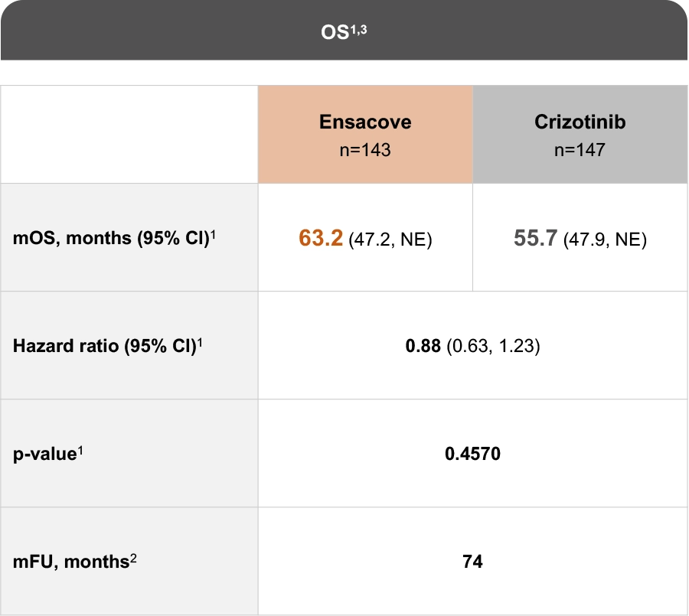Image resolution: width=689 pixels, height=616 pixels.
Task: Click the (47.2, NE) confidence interval
Action: point(390,240)
